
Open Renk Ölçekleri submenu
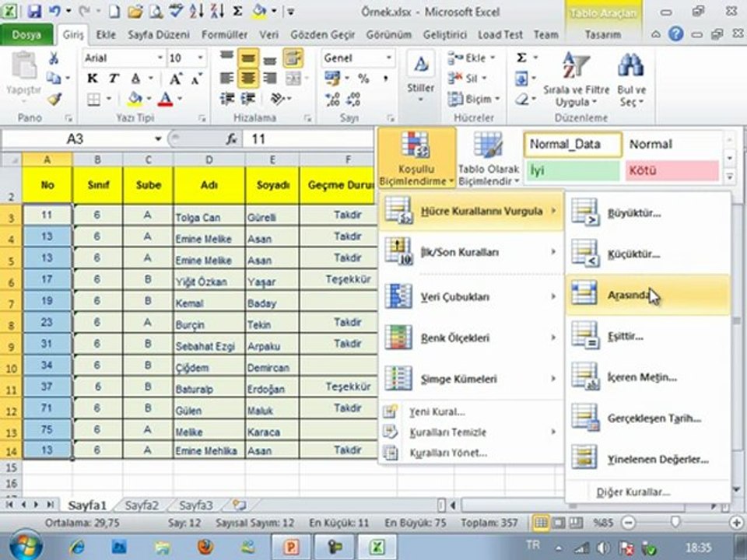coord(472,338)
